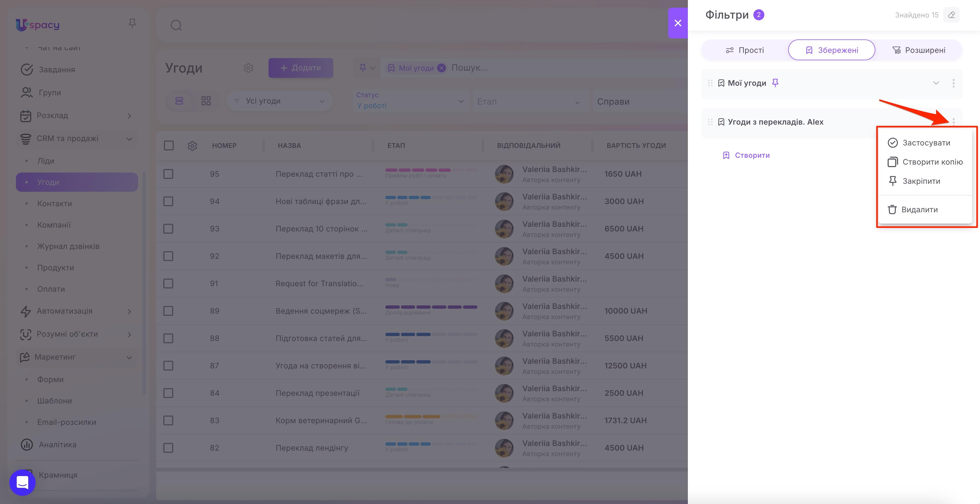This screenshot has height=504, width=980.
Task: Select checkbox for deal 93
Action: pos(168,229)
